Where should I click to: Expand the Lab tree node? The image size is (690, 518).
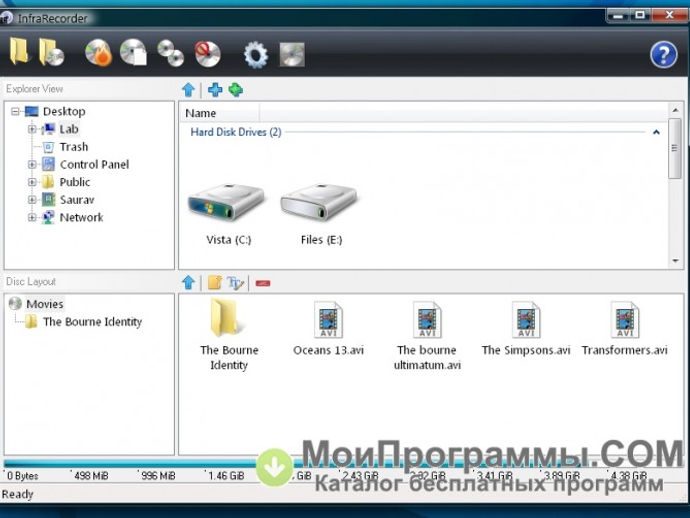click(32, 129)
